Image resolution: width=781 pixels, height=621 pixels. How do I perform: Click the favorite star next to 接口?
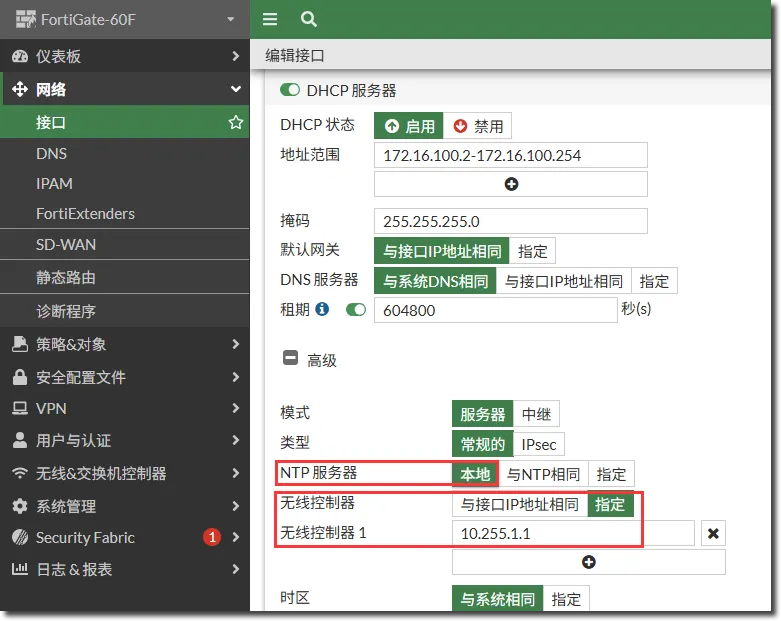tap(236, 123)
